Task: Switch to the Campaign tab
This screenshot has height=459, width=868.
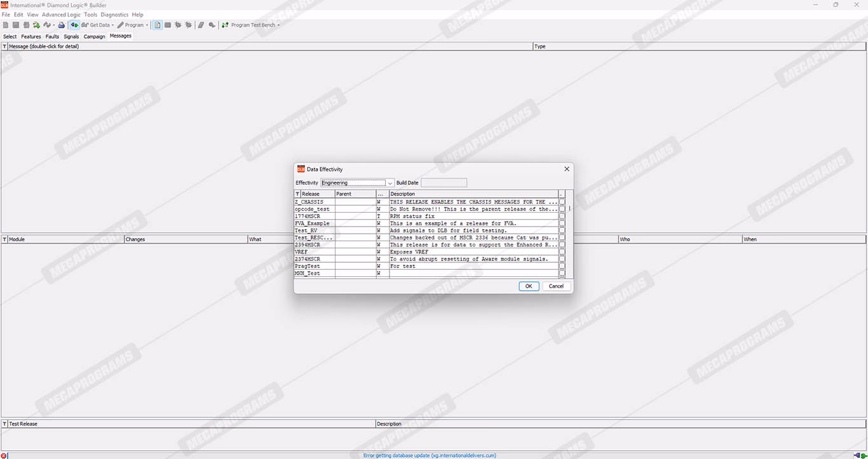Action: (x=94, y=36)
